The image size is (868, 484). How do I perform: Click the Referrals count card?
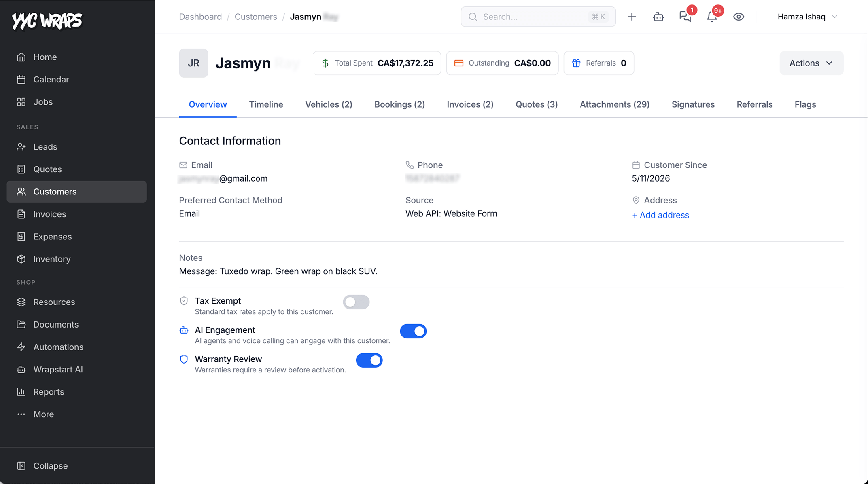click(598, 63)
